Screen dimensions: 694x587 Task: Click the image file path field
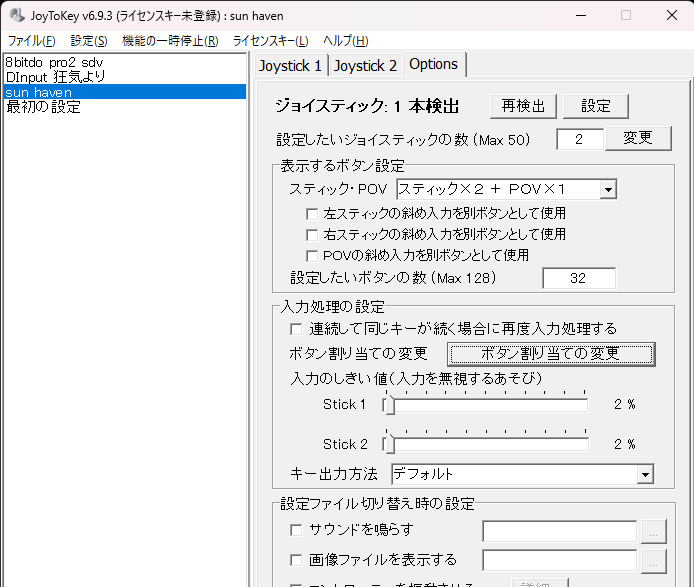point(559,560)
